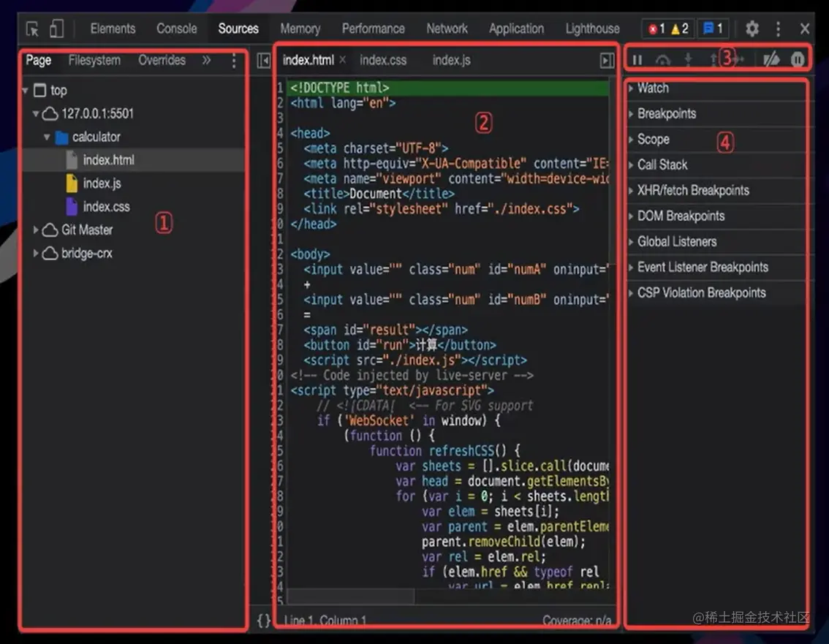Open the Memory panel
The image size is (829, 644).
pos(300,29)
